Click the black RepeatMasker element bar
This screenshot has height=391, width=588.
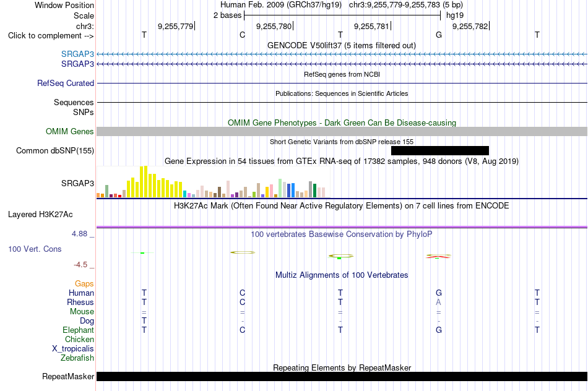(342, 376)
